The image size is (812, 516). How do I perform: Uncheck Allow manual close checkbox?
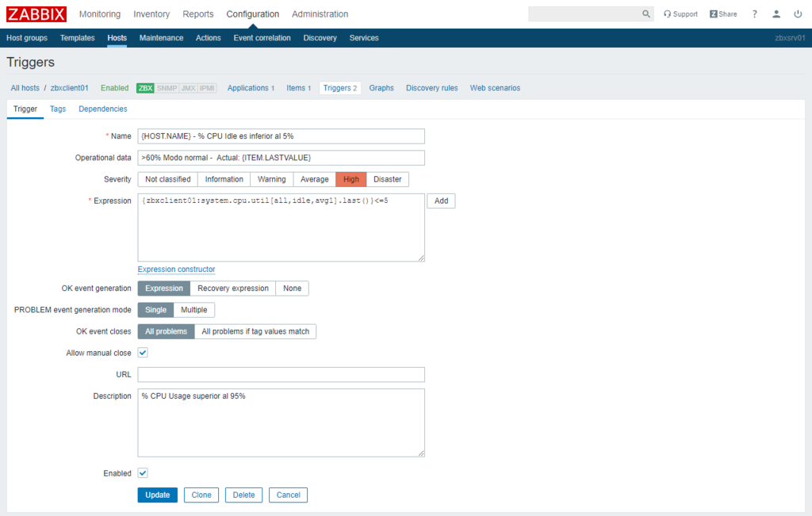(143, 353)
